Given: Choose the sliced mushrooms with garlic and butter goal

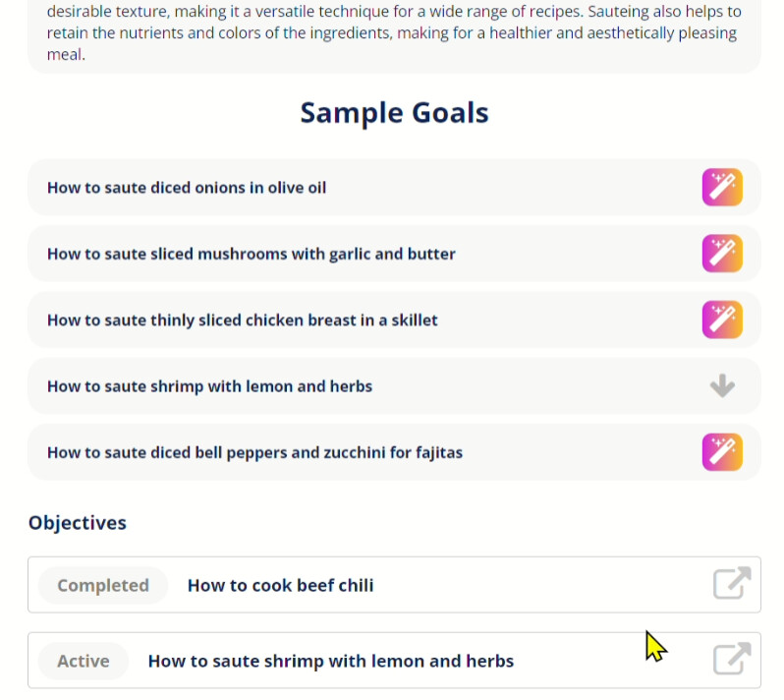Looking at the screenshot, I should click(x=251, y=254).
